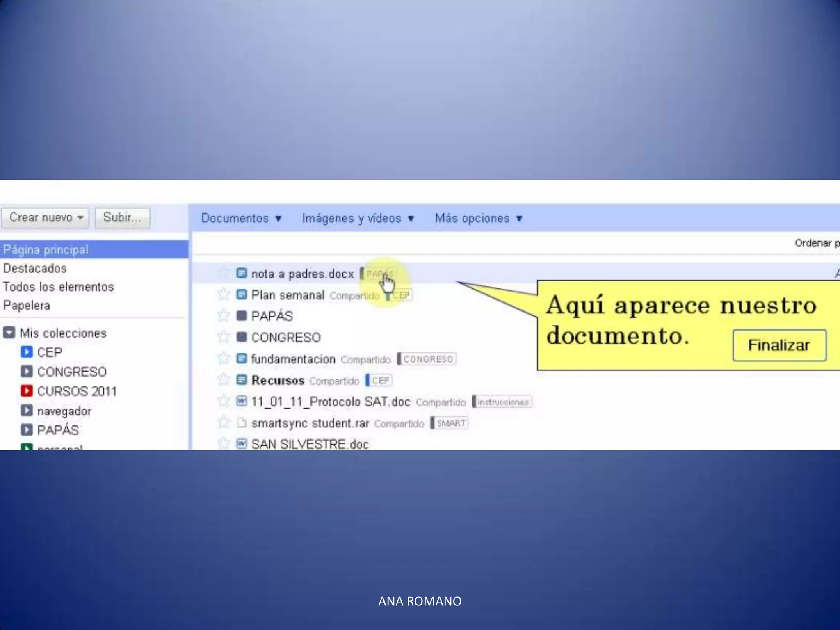Open Más opciones filter menu
The width and height of the screenshot is (840, 630).
478,218
